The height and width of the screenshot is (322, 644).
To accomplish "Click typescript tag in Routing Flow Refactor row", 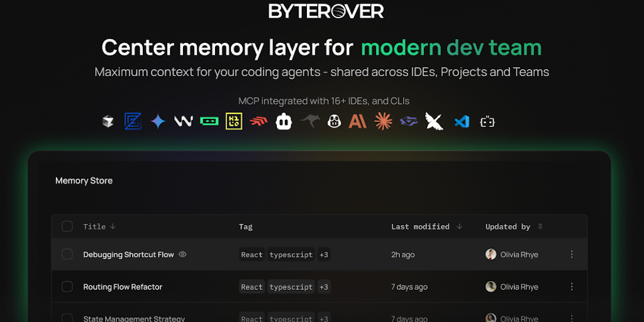I will tap(291, 287).
